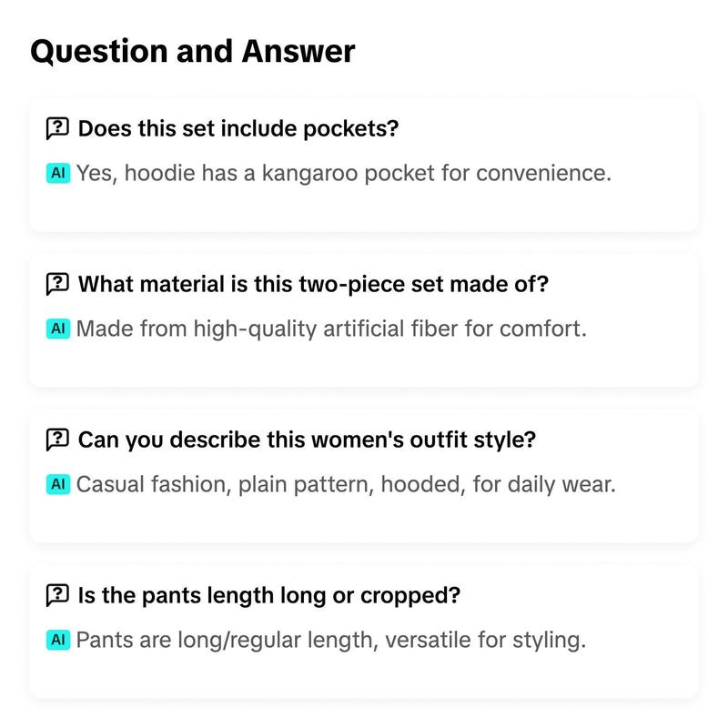Click the AI badge on the casual fashion answer

pos(58,484)
